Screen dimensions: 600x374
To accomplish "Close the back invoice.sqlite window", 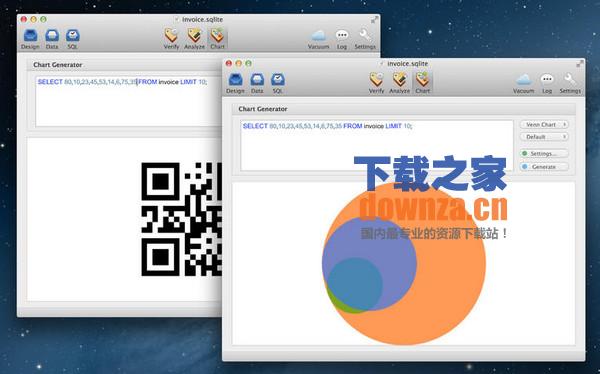I will [x=24, y=19].
